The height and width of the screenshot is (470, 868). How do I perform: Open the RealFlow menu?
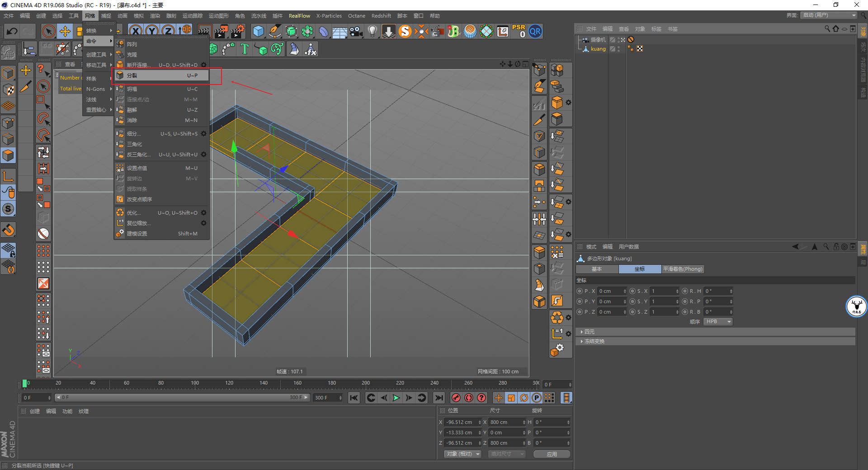(299, 16)
